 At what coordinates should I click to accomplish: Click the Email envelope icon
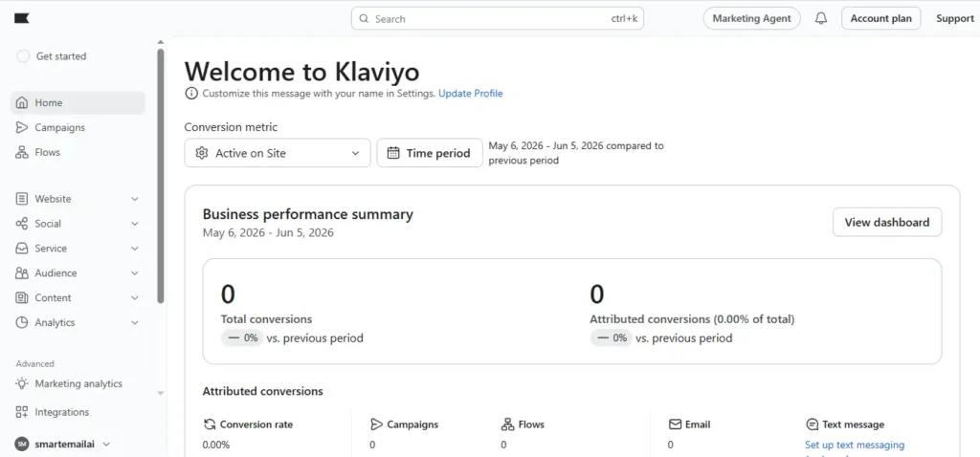675,424
